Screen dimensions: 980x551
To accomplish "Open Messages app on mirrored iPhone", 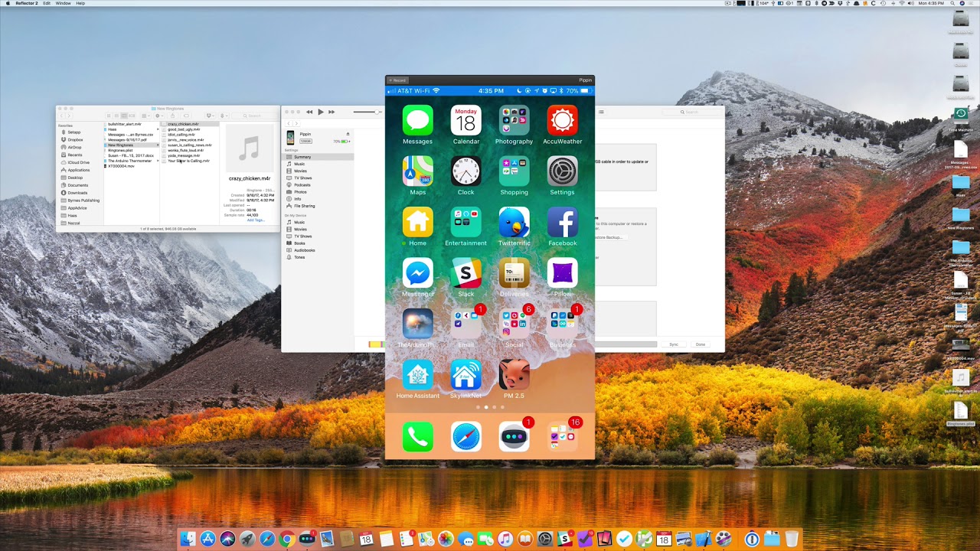I will coord(417,120).
